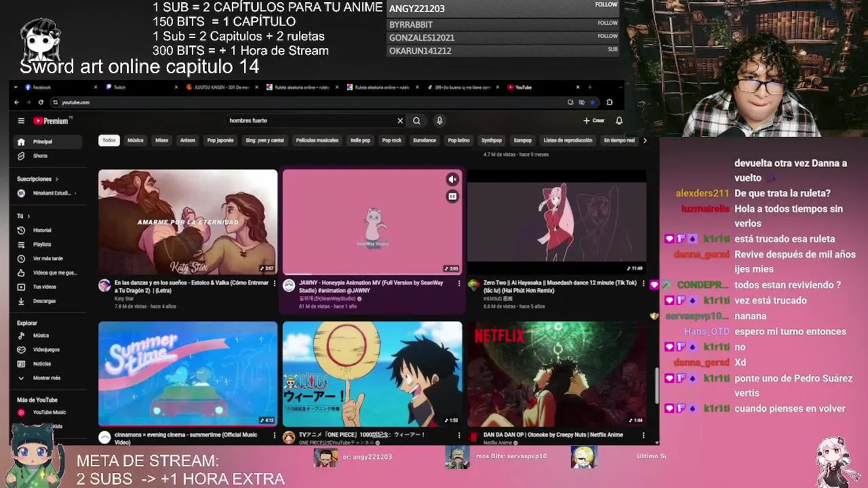Clear the search box text

[400, 121]
